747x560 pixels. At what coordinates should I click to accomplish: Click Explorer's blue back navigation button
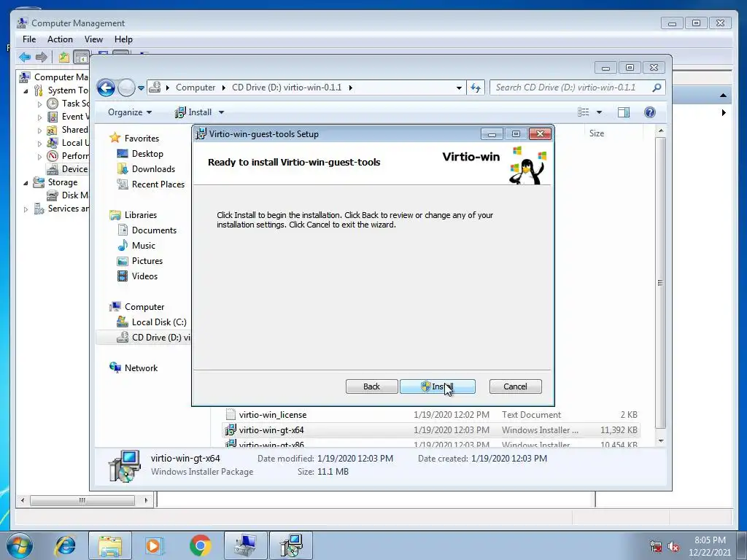[x=106, y=87]
